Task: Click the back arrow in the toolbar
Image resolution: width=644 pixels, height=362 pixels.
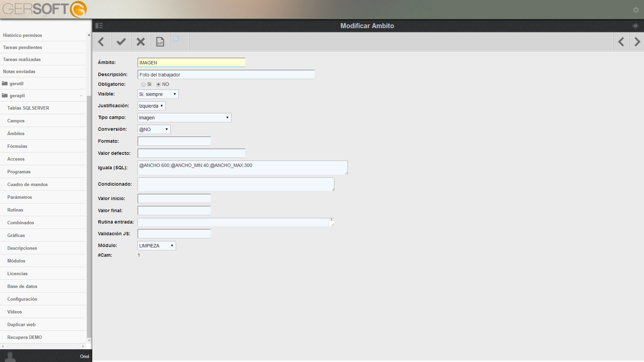Action: pos(101,42)
